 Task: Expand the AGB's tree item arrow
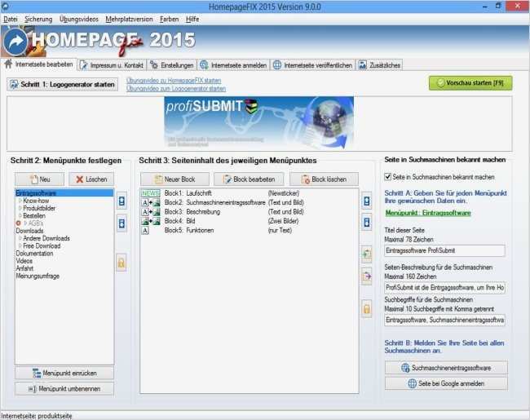(x=25, y=223)
